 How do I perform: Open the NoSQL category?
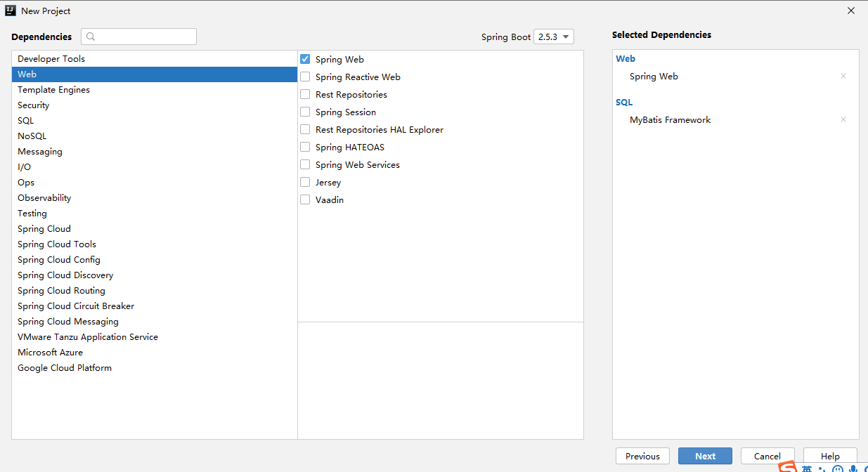[x=155, y=136]
